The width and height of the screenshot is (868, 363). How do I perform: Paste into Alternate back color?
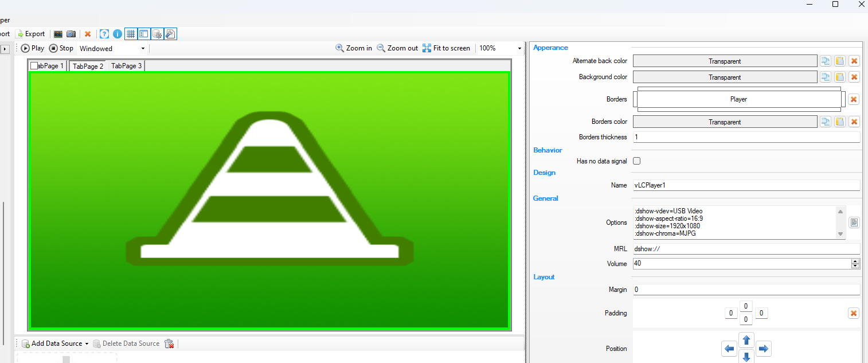coord(839,61)
